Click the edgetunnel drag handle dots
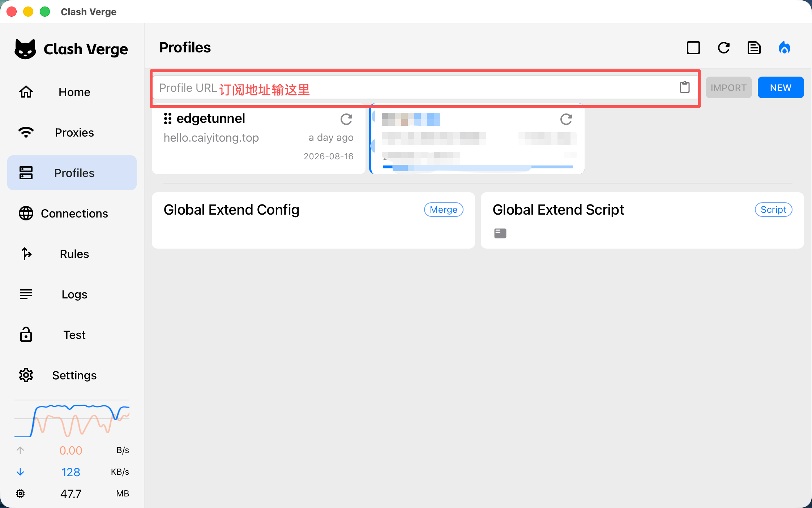 tap(168, 119)
